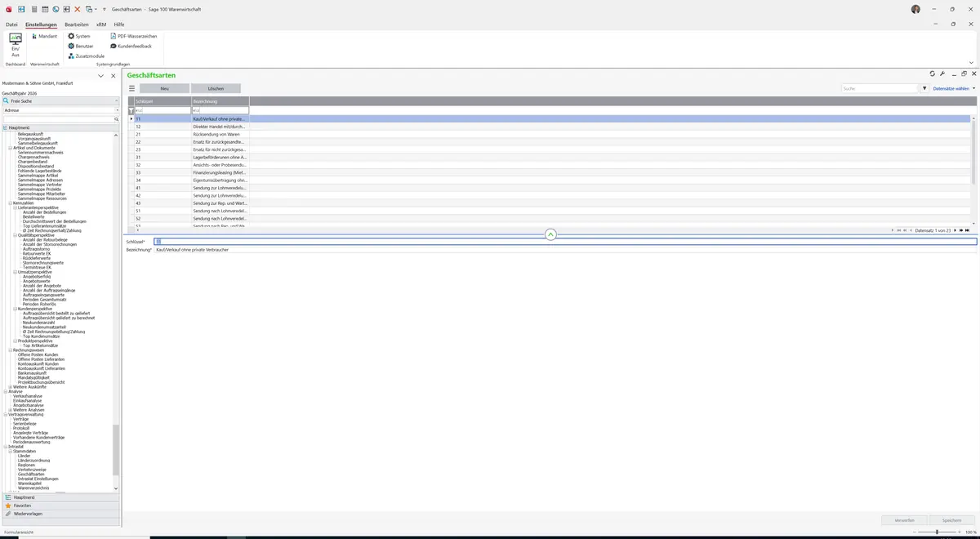Screen dimensions: 980x539
Task: Collapse Intrastat tree node
Action: (6, 447)
